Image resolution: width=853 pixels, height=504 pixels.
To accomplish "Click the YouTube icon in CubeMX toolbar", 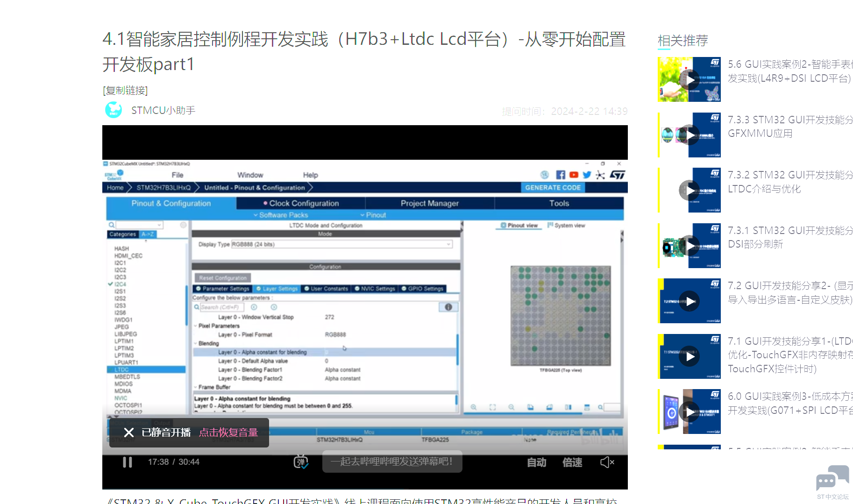I will [x=574, y=175].
